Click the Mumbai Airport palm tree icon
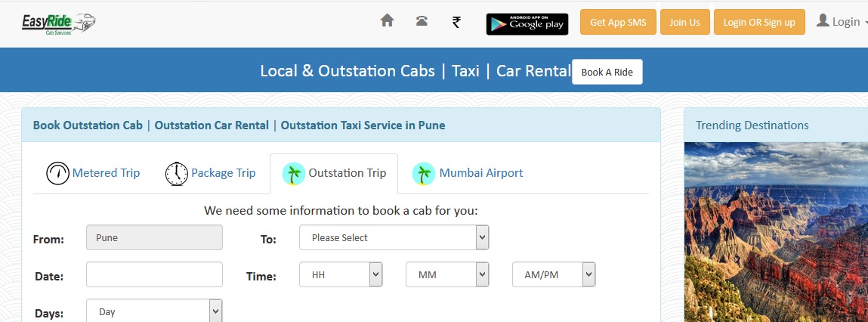 point(424,173)
